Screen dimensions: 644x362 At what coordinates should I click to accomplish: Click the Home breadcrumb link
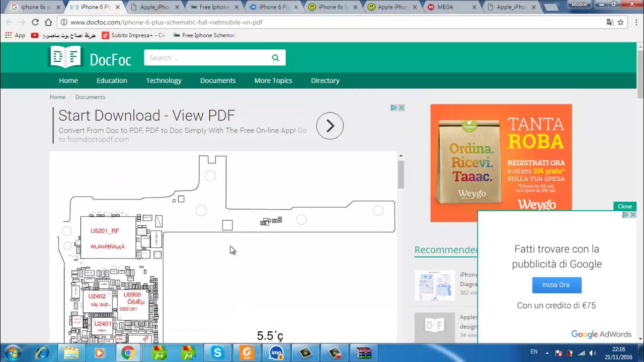coord(57,97)
